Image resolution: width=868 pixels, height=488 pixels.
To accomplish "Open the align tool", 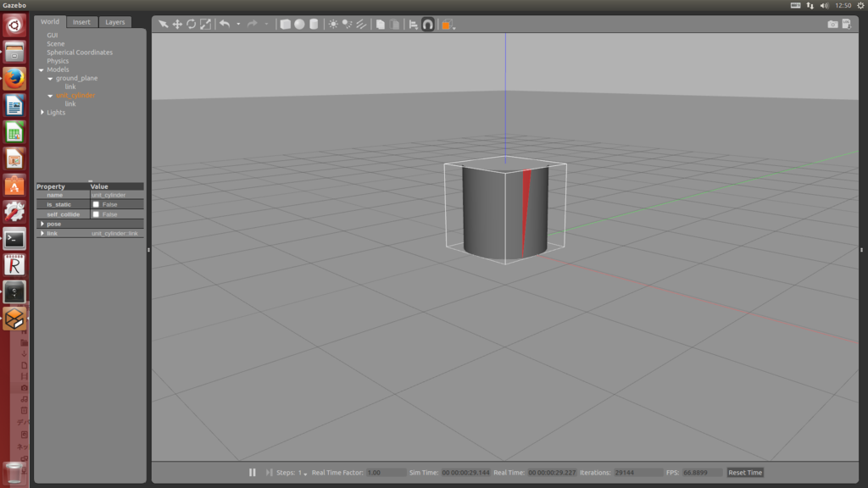I will click(x=414, y=24).
